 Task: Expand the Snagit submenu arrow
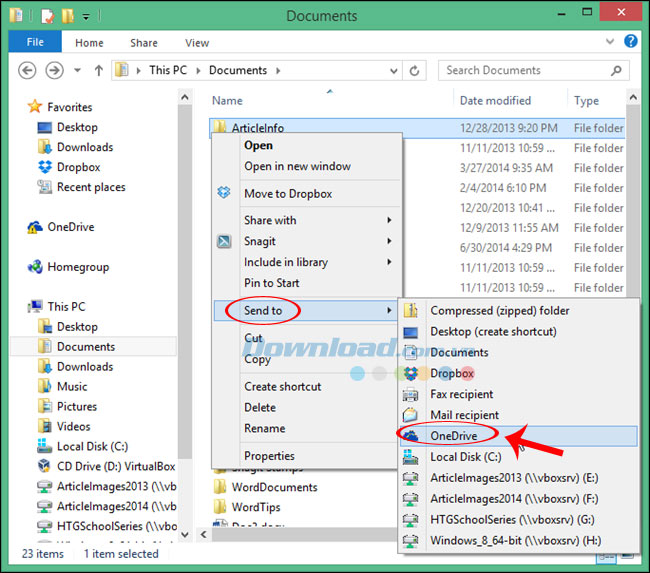(x=389, y=241)
